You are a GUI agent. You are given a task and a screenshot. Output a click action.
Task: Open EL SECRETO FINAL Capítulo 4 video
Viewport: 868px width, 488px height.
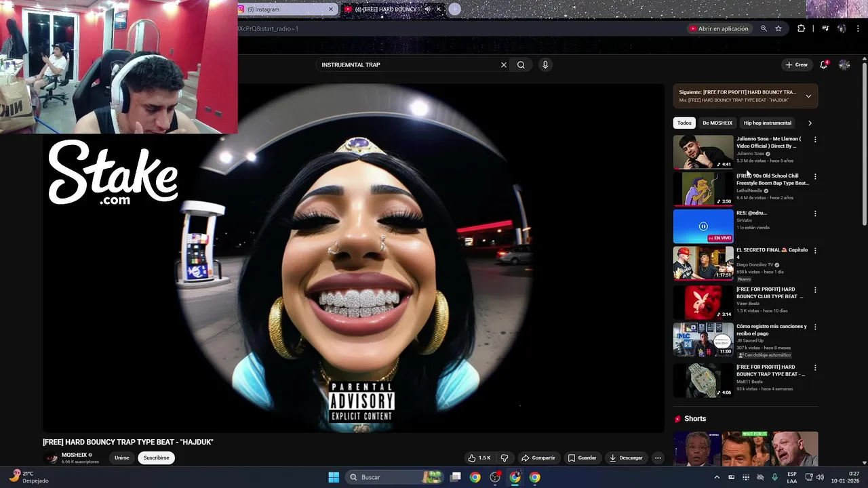click(703, 263)
